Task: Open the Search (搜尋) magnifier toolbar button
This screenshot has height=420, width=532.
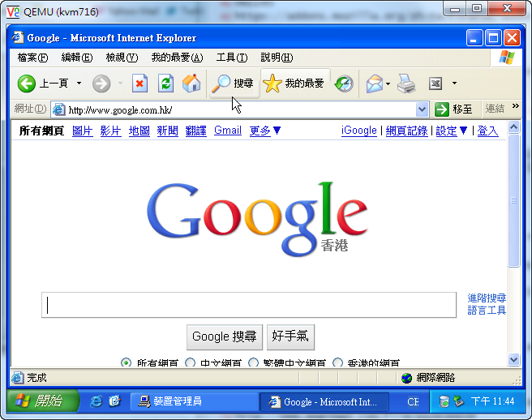Action: (x=233, y=84)
